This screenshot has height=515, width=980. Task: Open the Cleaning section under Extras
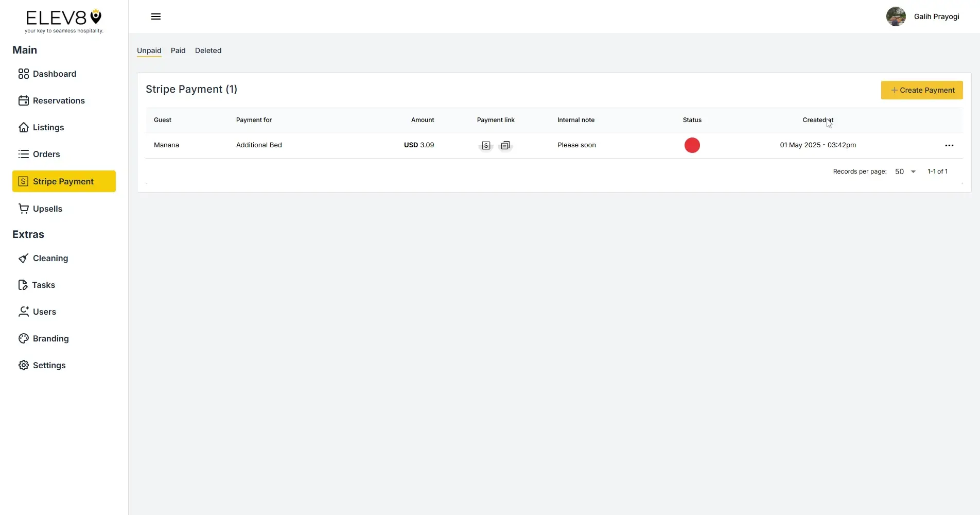click(x=50, y=258)
